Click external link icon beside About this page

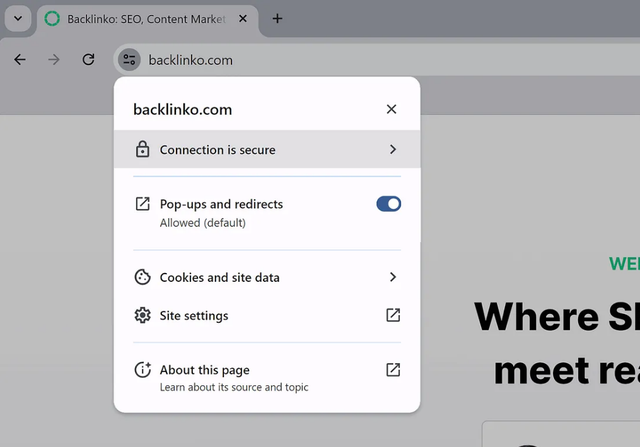(x=393, y=370)
